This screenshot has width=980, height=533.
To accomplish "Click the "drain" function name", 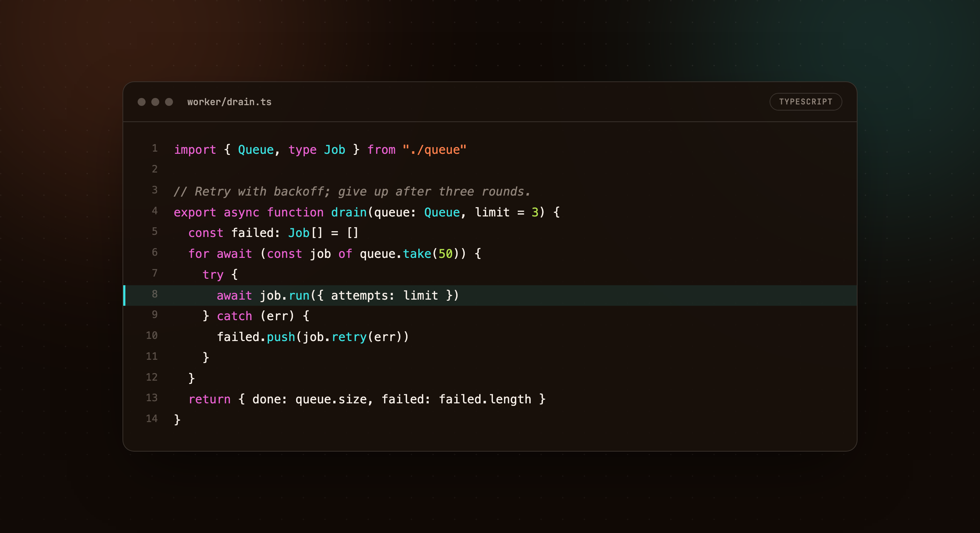I will (x=349, y=212).
